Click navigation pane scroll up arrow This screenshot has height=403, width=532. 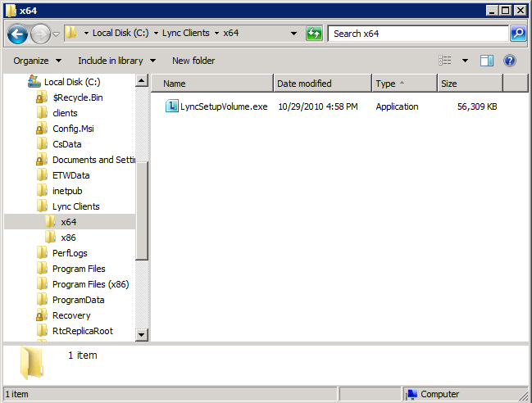pyautogui.click(x=142, y=80)
